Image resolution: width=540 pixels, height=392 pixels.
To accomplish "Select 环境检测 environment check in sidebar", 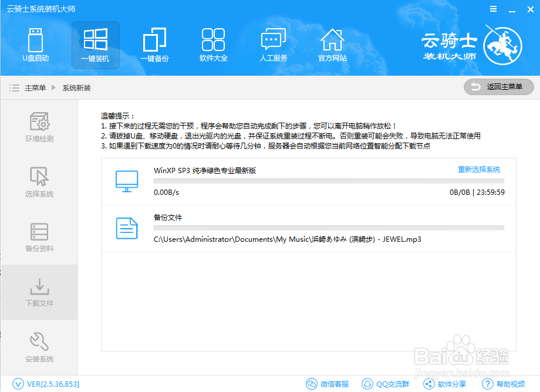I will point(39,126).
